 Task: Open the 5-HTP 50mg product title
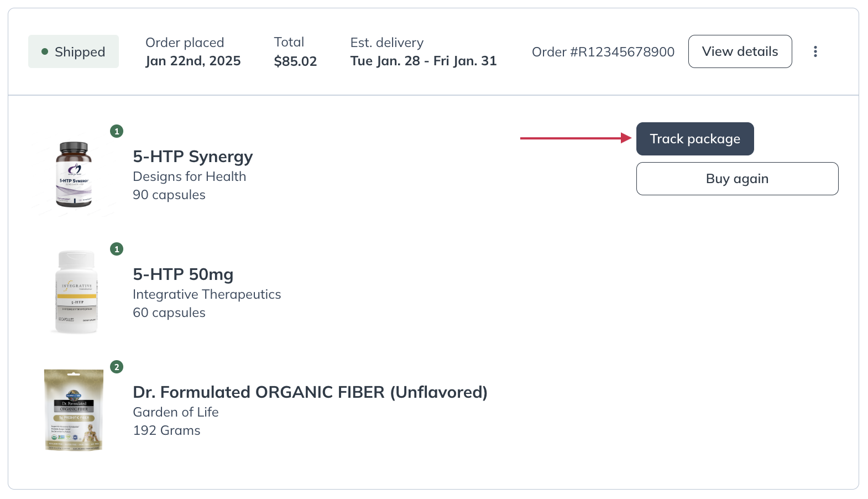click(183, 274)
